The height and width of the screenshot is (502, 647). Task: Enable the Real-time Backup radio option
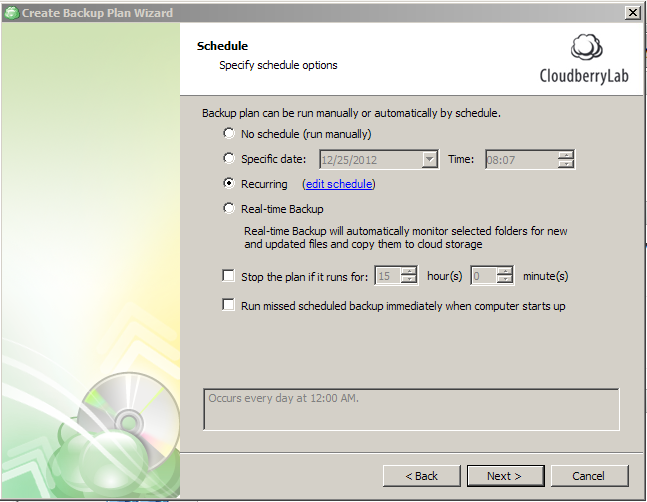[230, 209]
